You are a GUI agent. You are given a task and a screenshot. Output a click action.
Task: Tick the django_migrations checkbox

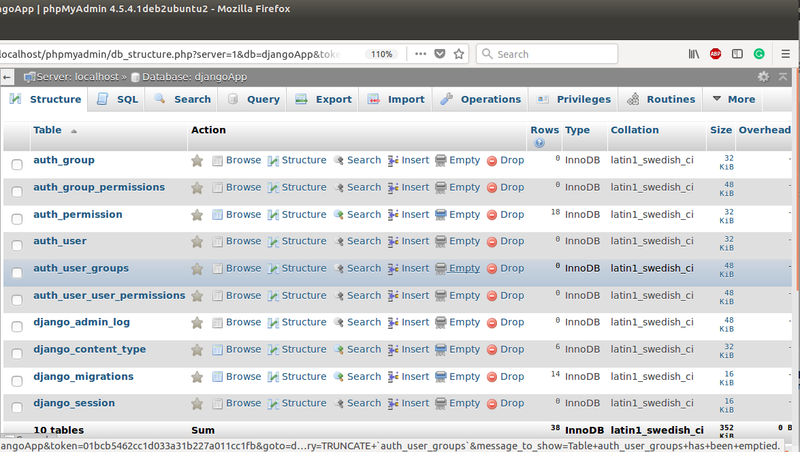click(17, 381)
